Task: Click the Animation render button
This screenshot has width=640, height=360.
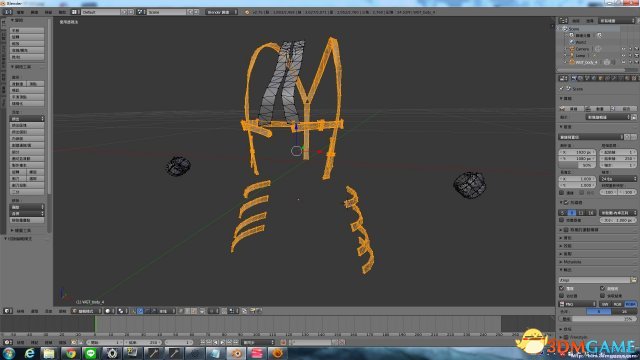Action: pyautogui.click(x=598, y=109)
